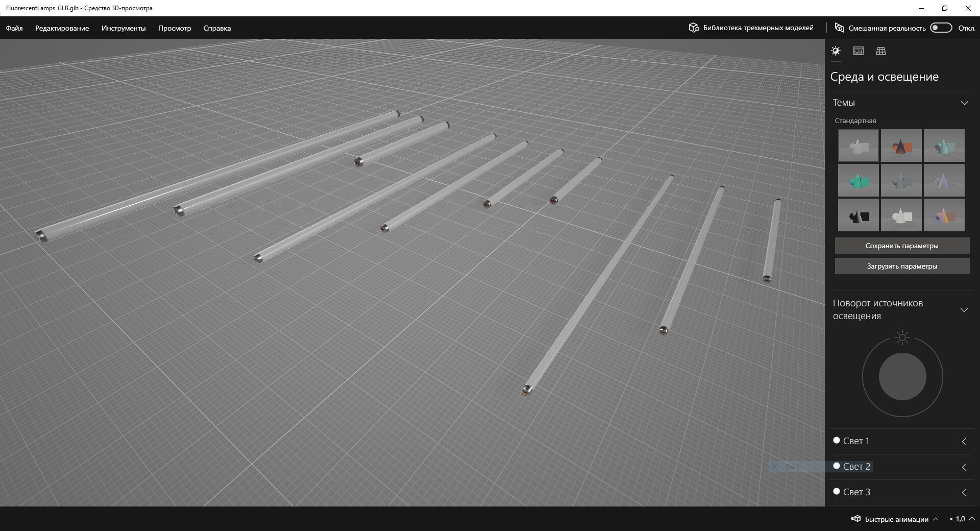Viewport: 980px width, 531px height.
Task: Click the Свет 3 label
Action: [x=856, y=492]
